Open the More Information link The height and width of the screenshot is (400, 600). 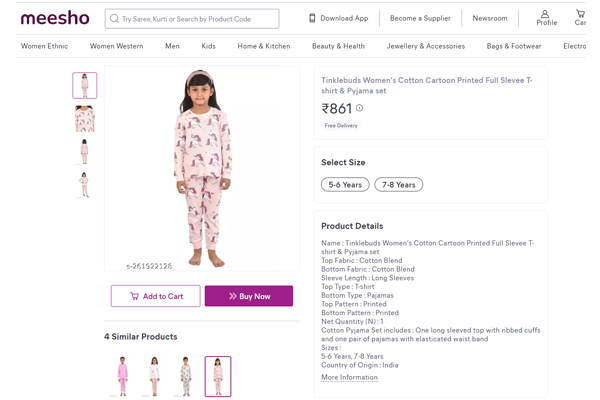click(x=349, y=377)
